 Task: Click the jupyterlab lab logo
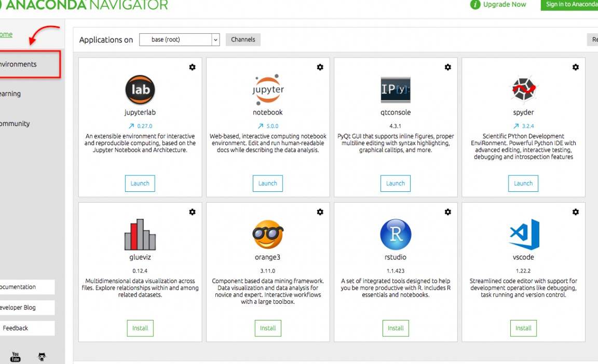pyautogui.click(x=140, y=90)
